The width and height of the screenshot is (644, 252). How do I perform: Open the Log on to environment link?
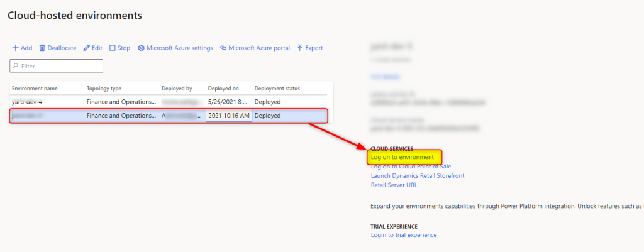pyautogui.click(x=402, y=156)
